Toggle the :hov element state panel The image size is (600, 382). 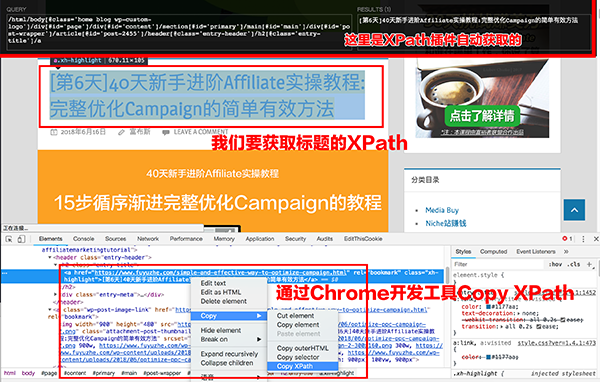[x=555, y=264]
